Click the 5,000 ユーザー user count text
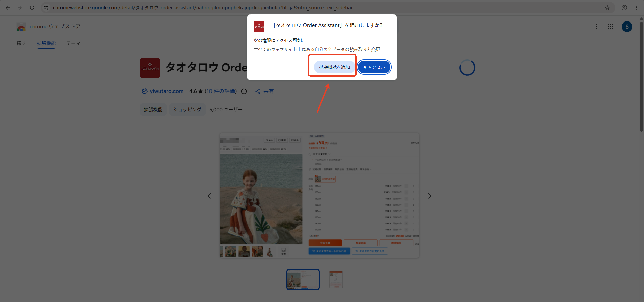Screen dimensions: 644x302 [x=226, y=110]
